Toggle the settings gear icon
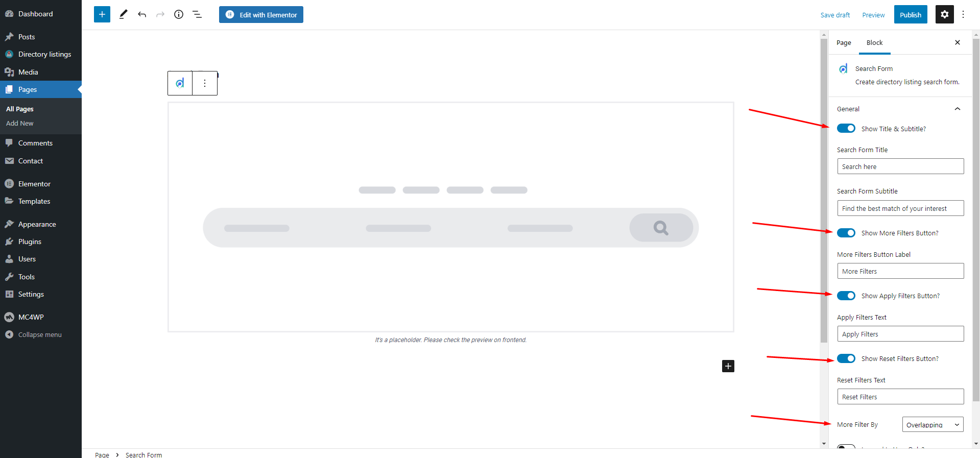 tap(944, 14)
